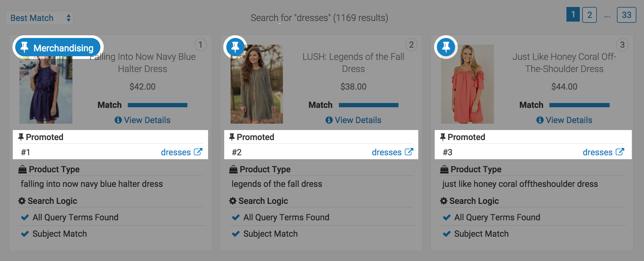
Task: Click info icon for $44.00 dress details
Action: point(540,120)
